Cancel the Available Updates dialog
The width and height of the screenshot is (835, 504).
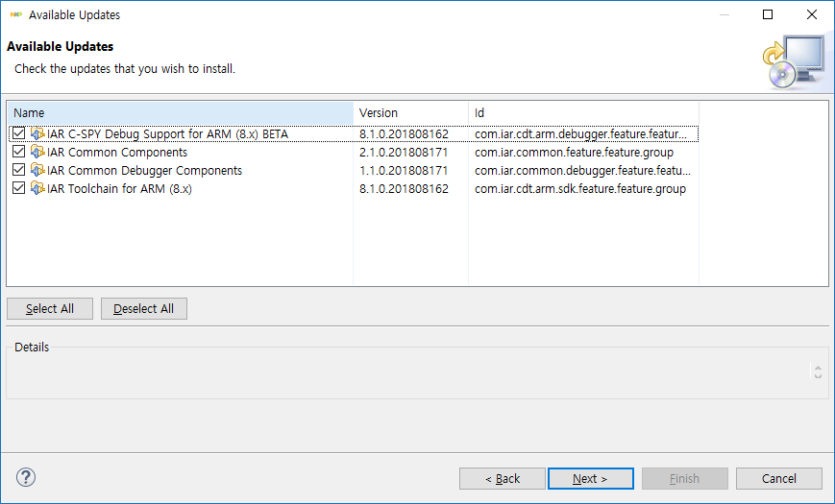tap(778, 479)
